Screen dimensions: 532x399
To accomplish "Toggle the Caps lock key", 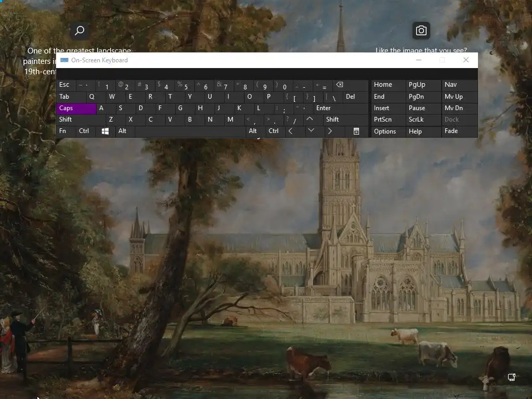I will pyautogui.click(x=76, y=108).
